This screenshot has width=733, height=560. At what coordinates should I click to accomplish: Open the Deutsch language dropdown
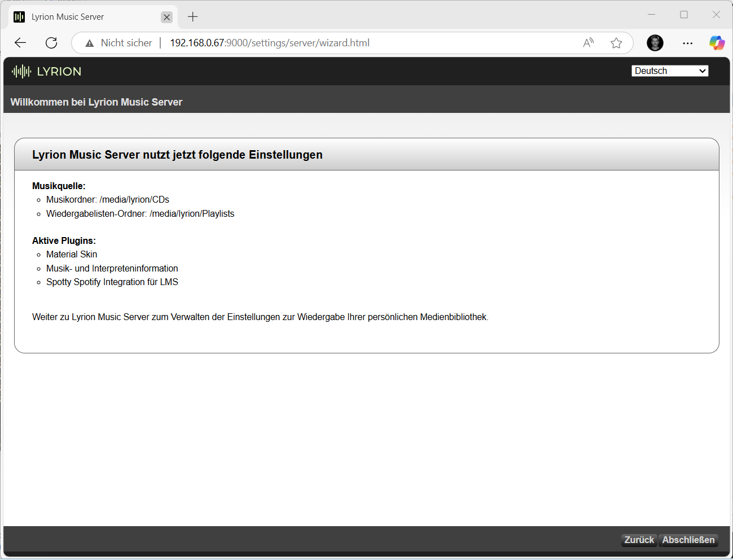(x=670, y=71)
